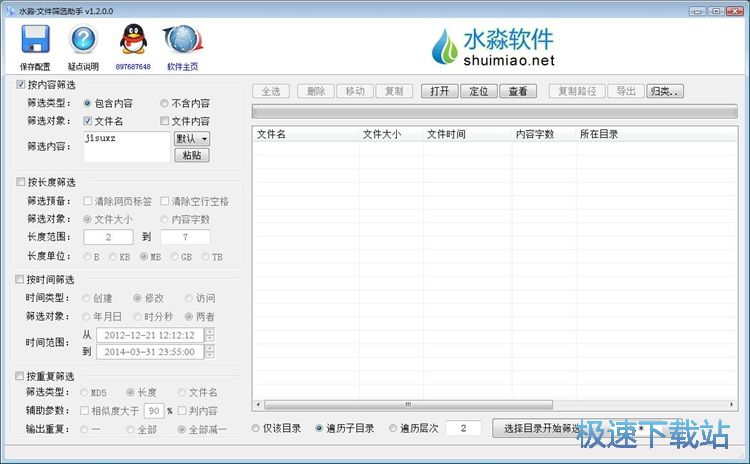Click the spinner beside the 2014-03-31 end time
The width and height of the screenshot is (750, 464).
pos(210,352)
